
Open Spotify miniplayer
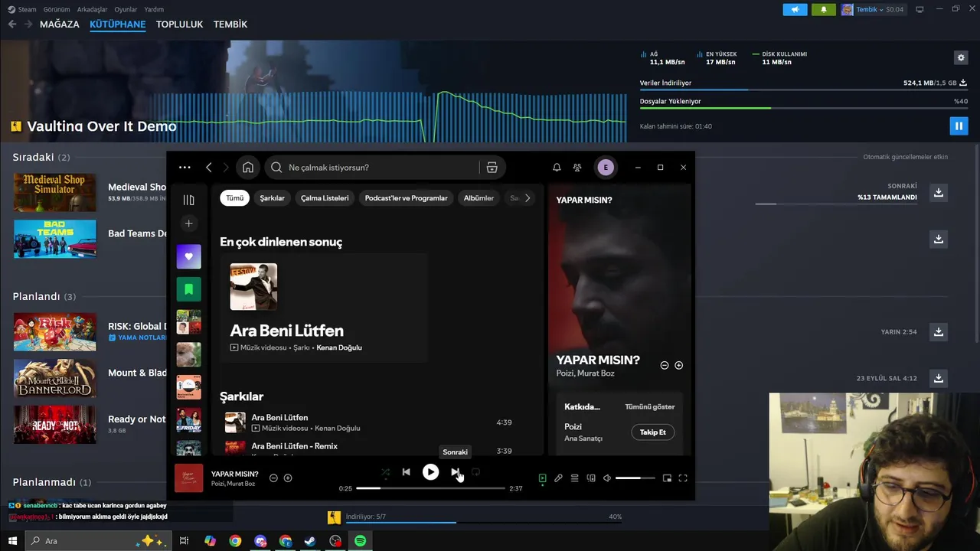tap(667, 478)
